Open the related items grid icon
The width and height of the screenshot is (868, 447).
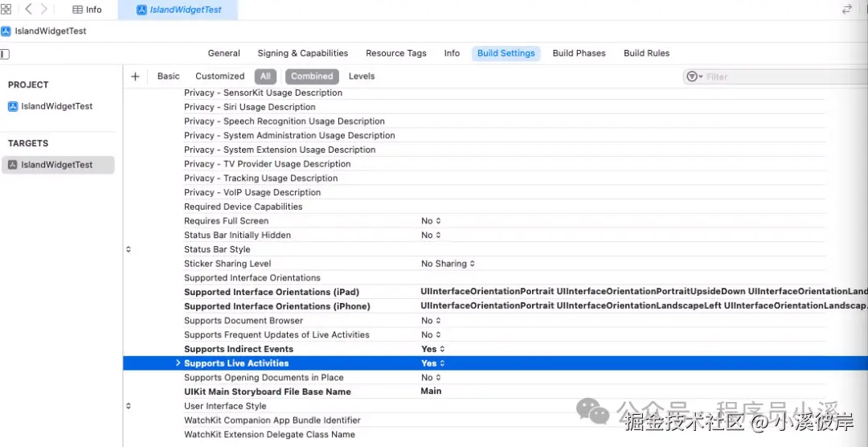tap(6, 9)
